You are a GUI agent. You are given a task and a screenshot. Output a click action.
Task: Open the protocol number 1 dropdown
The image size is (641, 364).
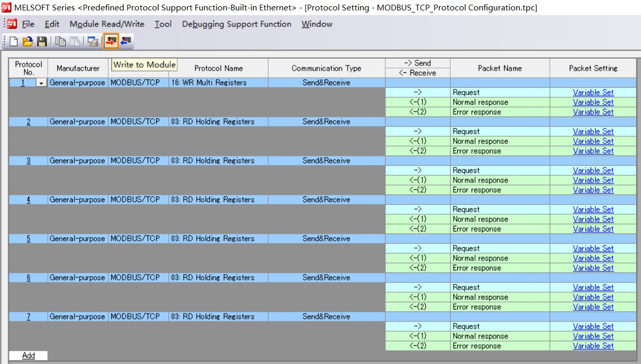41,82
